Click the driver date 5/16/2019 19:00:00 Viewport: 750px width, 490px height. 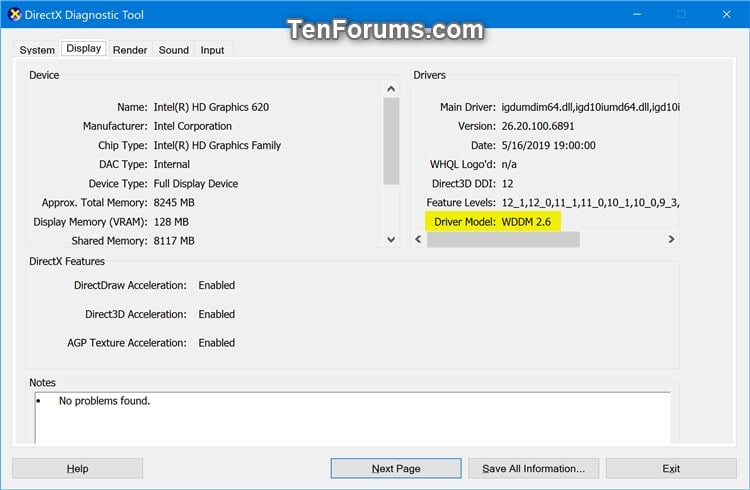point(548,145)
